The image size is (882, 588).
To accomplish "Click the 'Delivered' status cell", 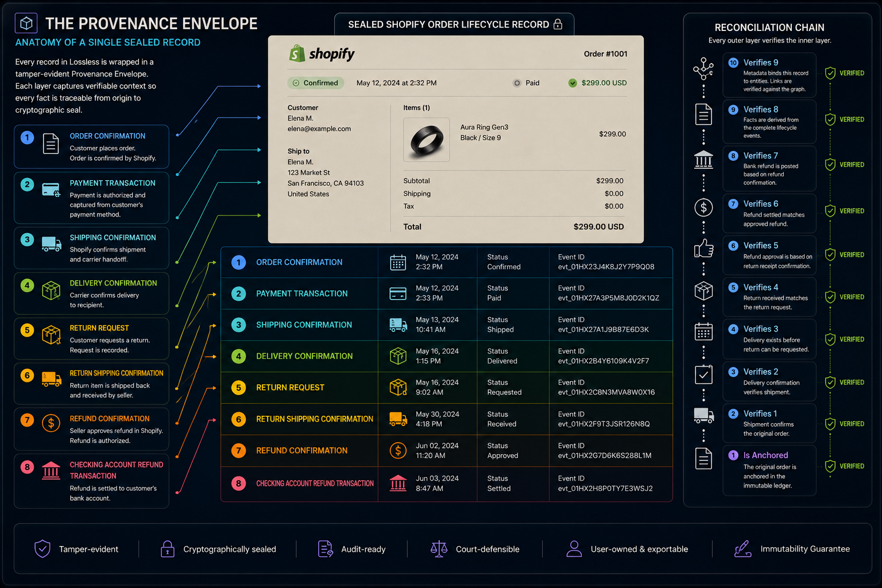I will point(502,361).
